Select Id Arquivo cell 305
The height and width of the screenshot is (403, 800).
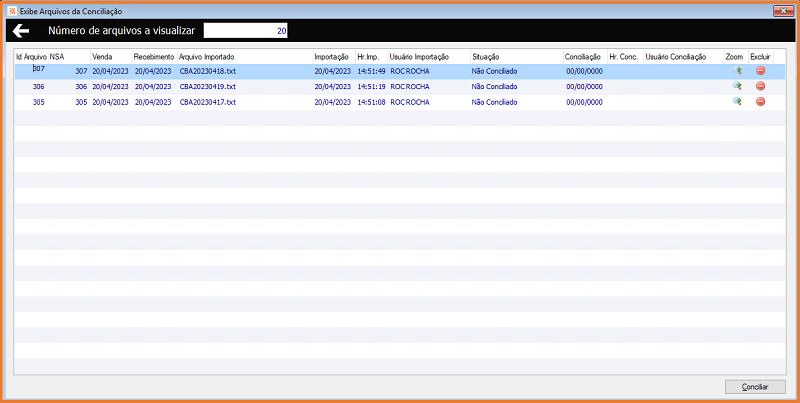(38, 102)
